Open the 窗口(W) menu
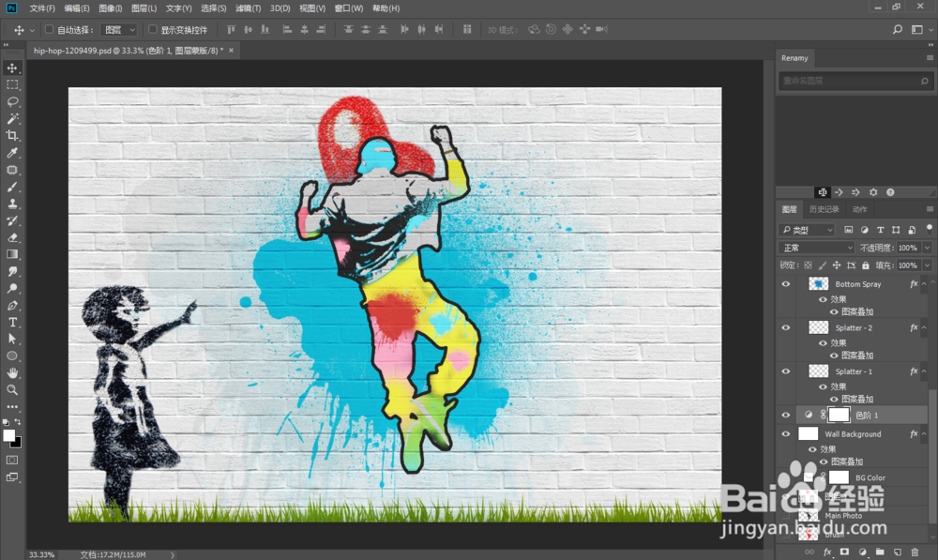The width and height of the screenshot is (938, 560). click(349, 8)
